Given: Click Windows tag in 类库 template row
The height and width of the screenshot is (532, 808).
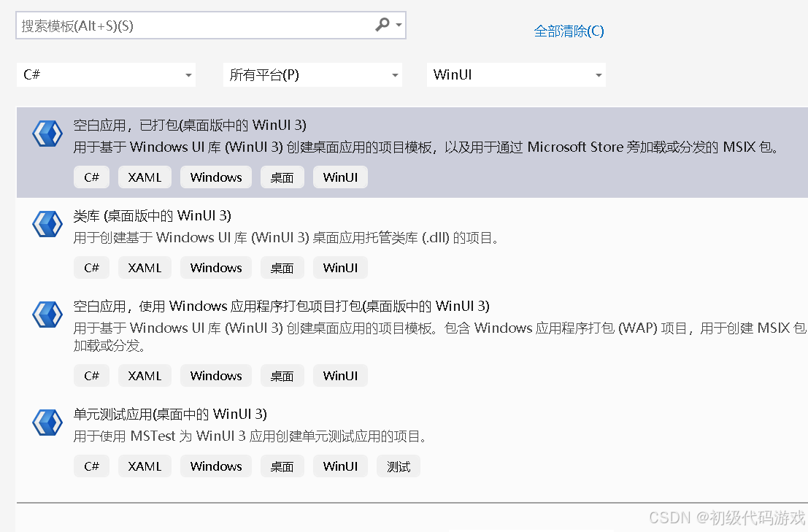Looking at the screenshot, I should click(x=216, y=268).
